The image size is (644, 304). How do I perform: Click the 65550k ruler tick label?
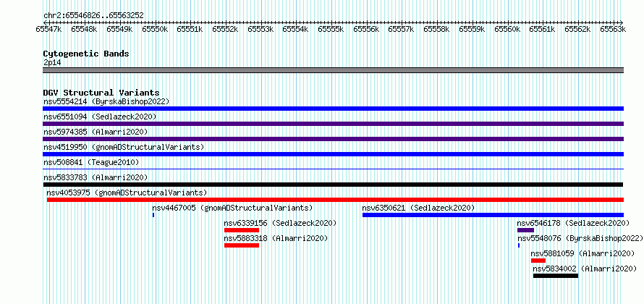coord(155,29)
